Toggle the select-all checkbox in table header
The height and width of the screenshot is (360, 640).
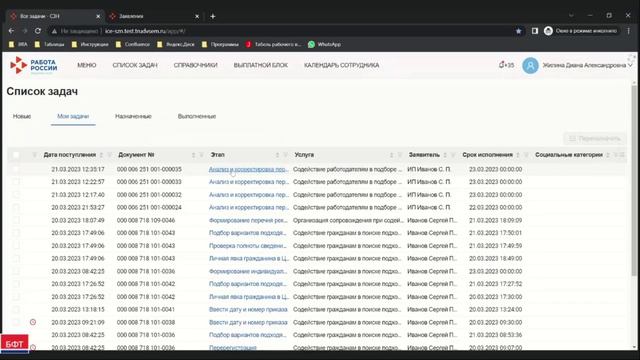[x=16, y=155]
